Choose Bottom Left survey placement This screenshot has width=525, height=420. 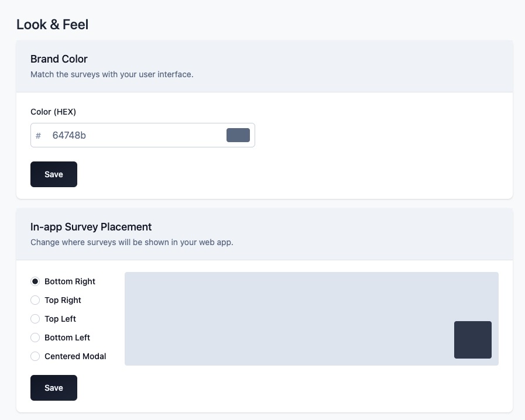[x=35, y=338]
